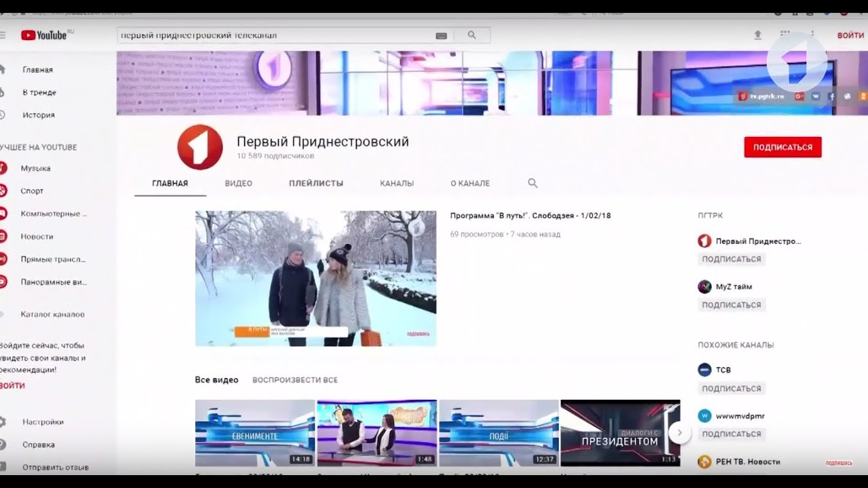
Task: Click the next arrow on the video carousel
Action: pyautogui.click(x=679, y=432)
